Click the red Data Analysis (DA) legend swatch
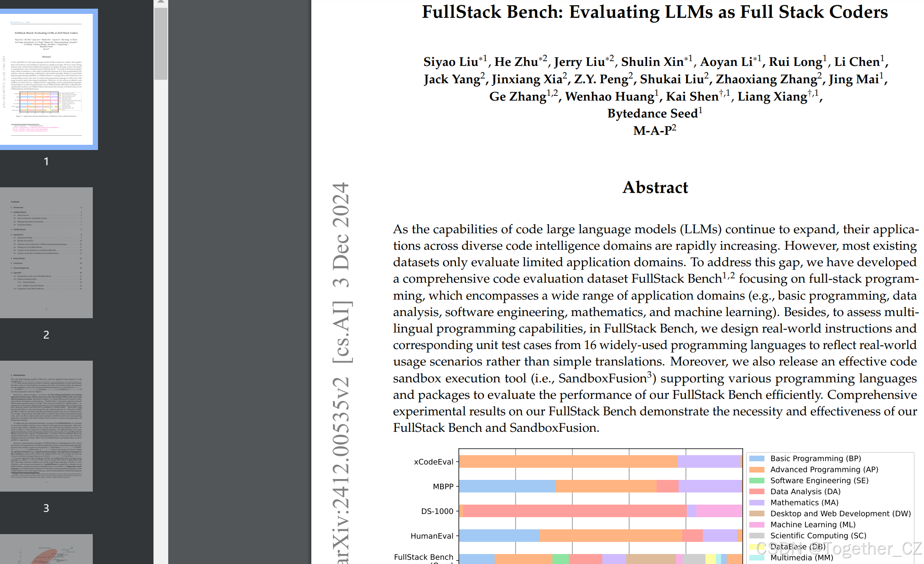The width and height of the screenshot is (924, 564). click(757, 491)
